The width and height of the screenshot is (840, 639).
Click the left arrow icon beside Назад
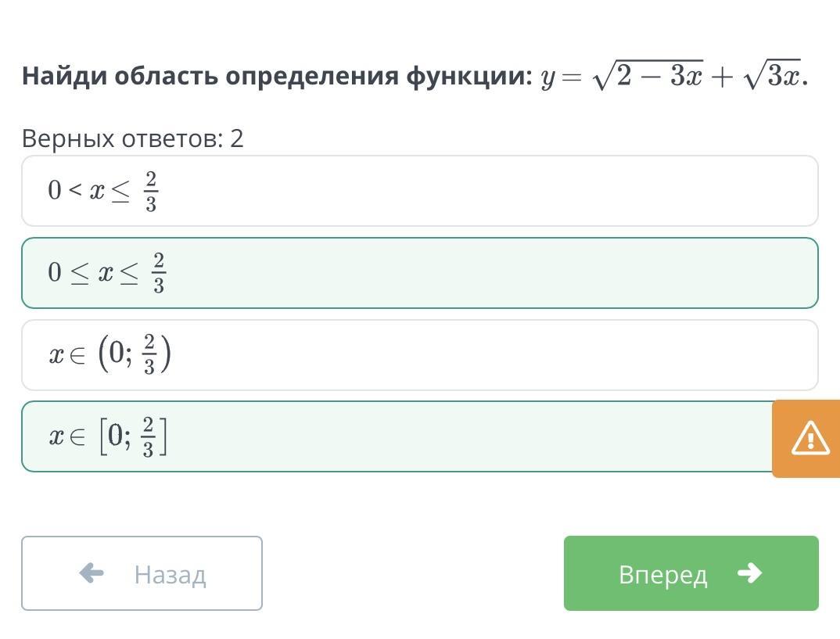(92, 573)
